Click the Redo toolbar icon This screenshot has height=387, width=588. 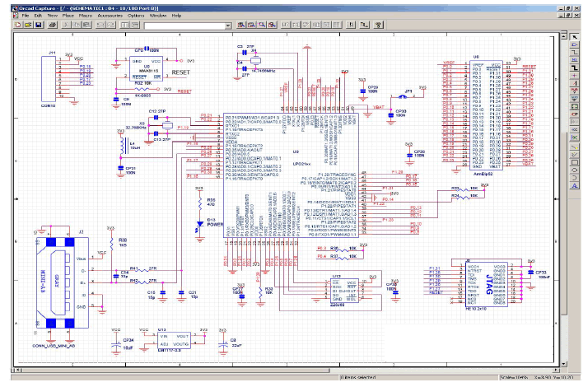109,26
